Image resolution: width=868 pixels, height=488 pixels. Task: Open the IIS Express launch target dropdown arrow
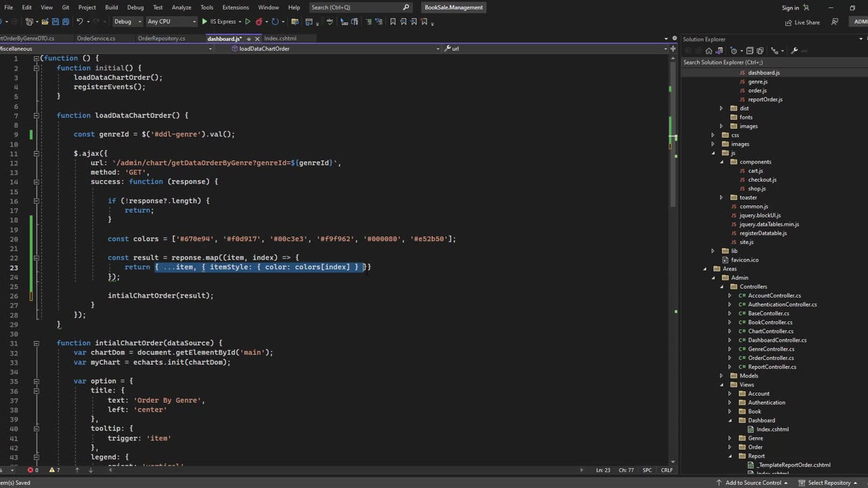pos(239,22)
